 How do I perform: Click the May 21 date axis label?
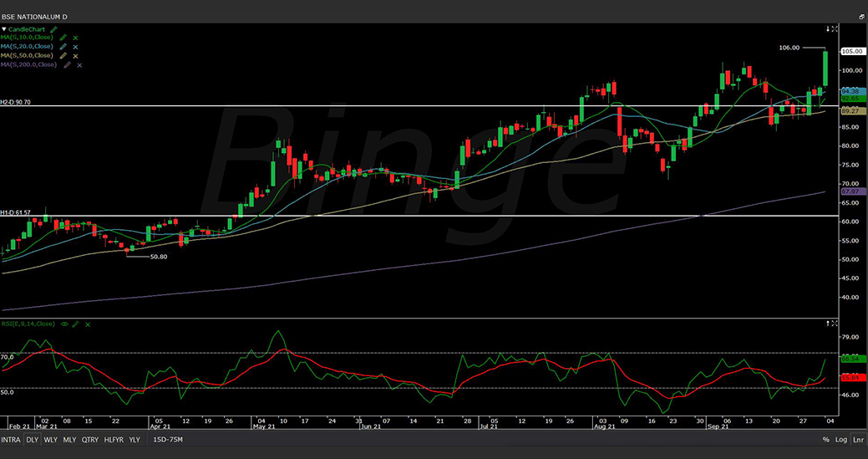click(263, 427)
